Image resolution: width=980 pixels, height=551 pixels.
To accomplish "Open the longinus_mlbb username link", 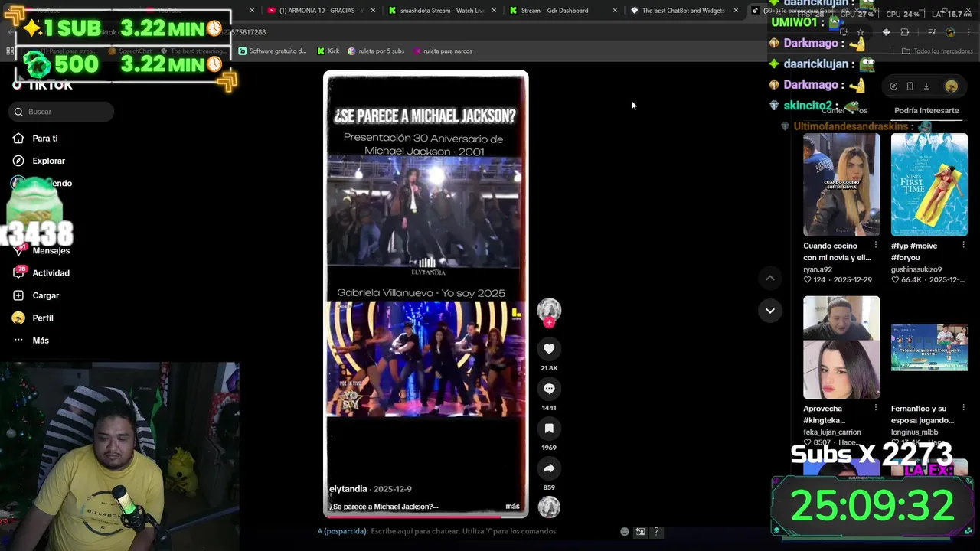I will point(914,432).
